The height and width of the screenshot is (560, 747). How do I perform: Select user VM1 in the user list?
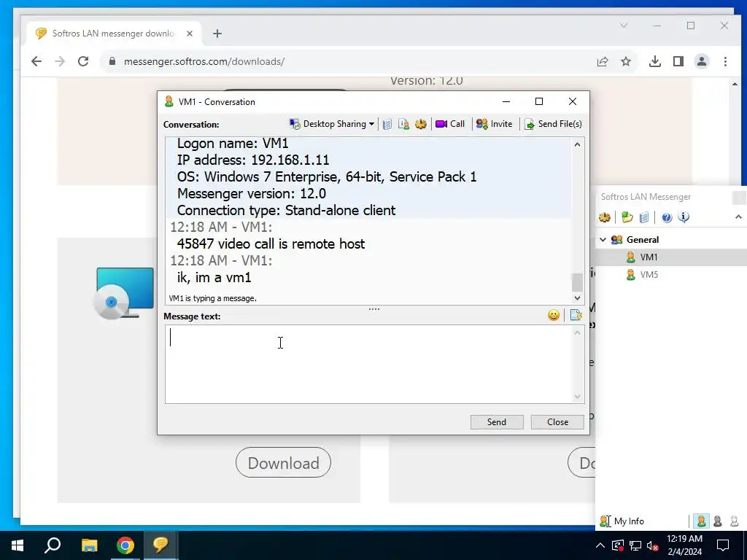[649, 257]
